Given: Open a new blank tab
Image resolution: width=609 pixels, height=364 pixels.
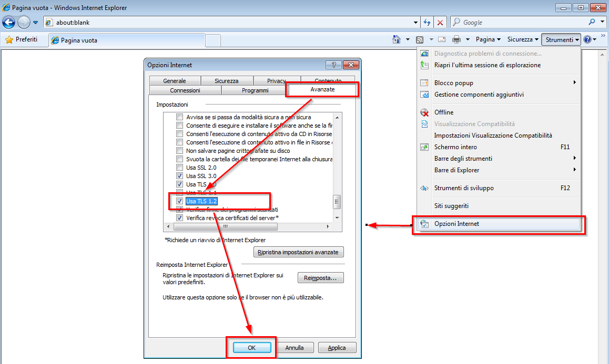Looking at the screenshot, I should coord(213,40).
